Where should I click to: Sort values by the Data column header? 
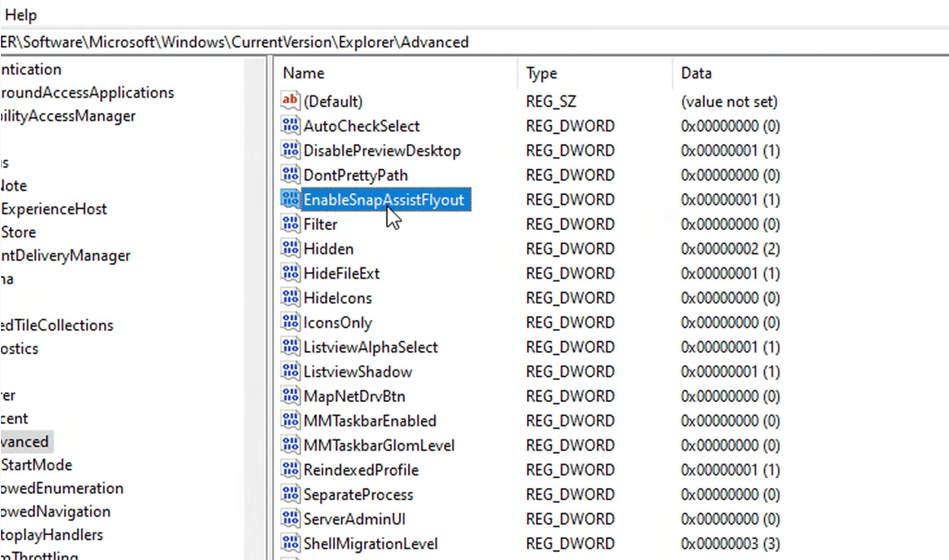[x=696, y=74]
